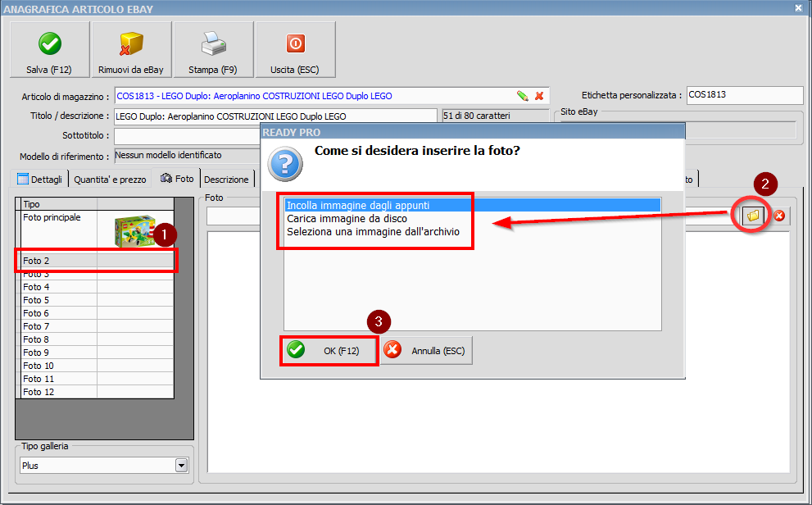Choose Carica immagine da disco option
The image size is (812, 505).
(347, 219)
